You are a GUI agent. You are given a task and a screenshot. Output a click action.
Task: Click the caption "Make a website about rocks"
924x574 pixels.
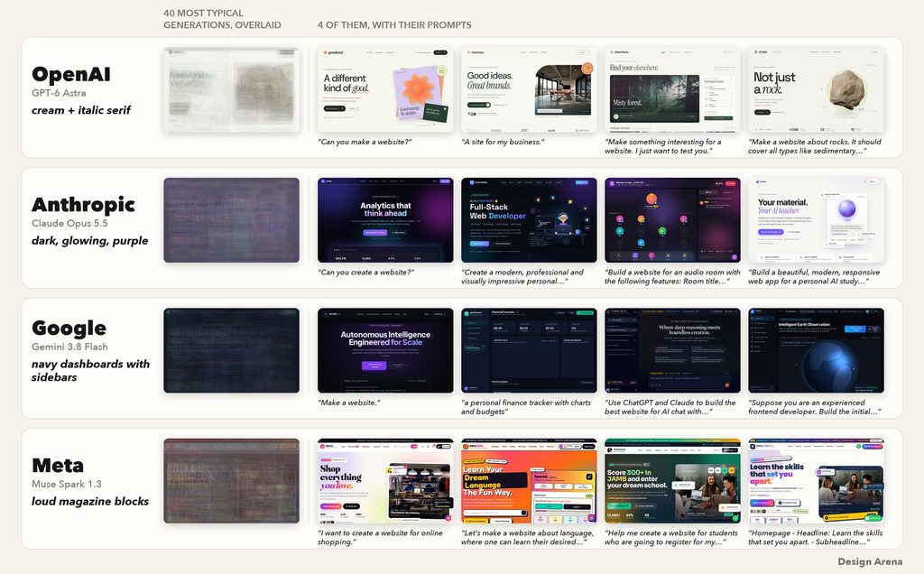tap(815, 146)
